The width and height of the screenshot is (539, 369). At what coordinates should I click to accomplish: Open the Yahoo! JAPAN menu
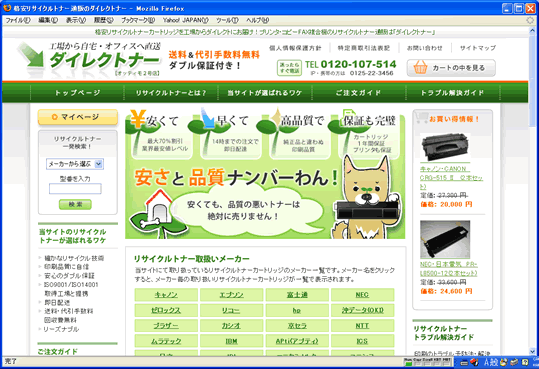coord(186,20)
